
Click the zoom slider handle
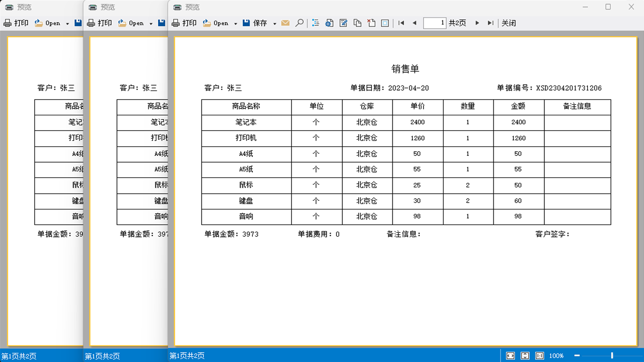point(612,356)
